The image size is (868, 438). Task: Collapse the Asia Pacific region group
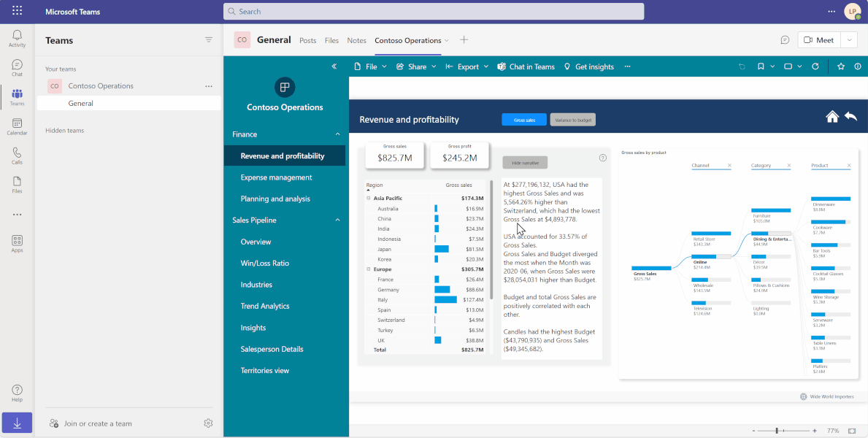(x=369, y=199)
